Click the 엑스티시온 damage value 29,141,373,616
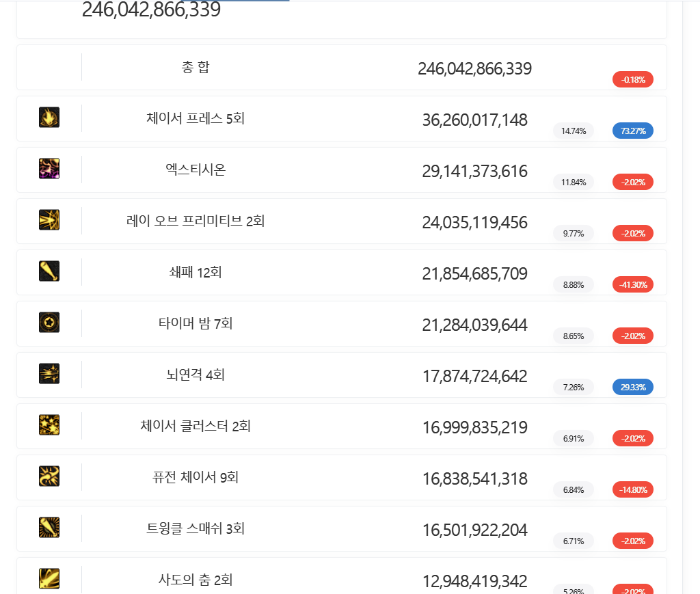 (x=474, y=171)
